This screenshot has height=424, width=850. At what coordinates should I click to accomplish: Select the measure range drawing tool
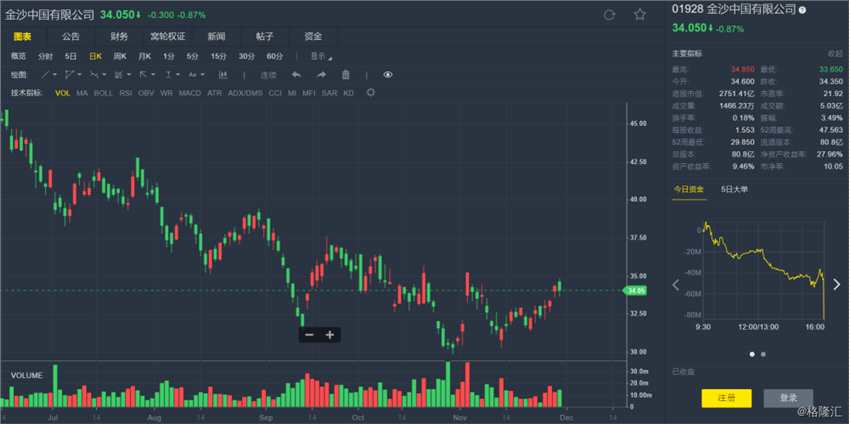tap(168, 75)
